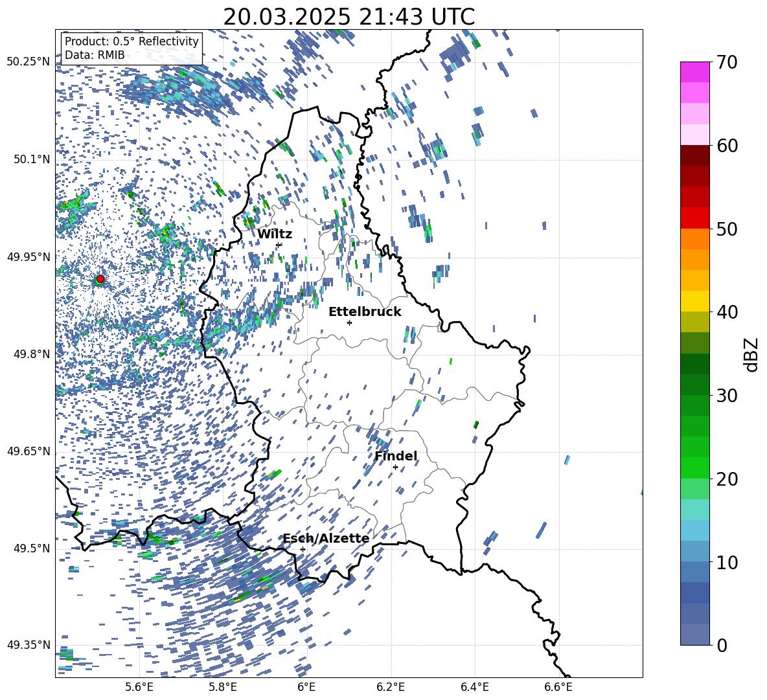Screen dimensions: 767x700
Task: Click the 6.6°E longitude label
Action: (x=558, y=687)
